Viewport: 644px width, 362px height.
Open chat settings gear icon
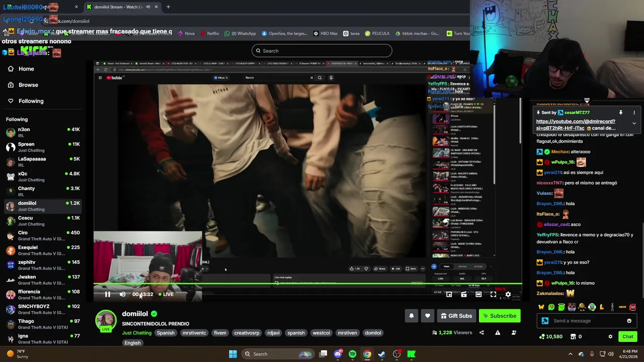[x=610, y=336]
